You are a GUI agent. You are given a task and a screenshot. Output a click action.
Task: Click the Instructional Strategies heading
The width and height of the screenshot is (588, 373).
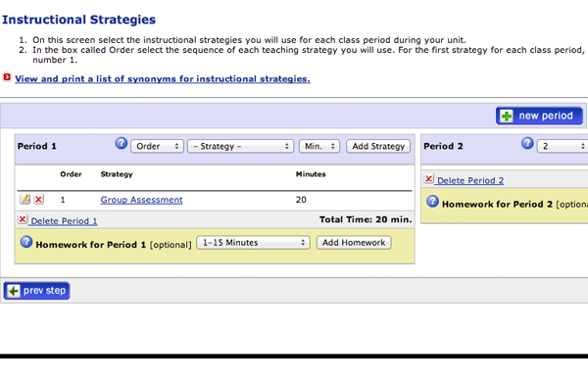(78, 20)
